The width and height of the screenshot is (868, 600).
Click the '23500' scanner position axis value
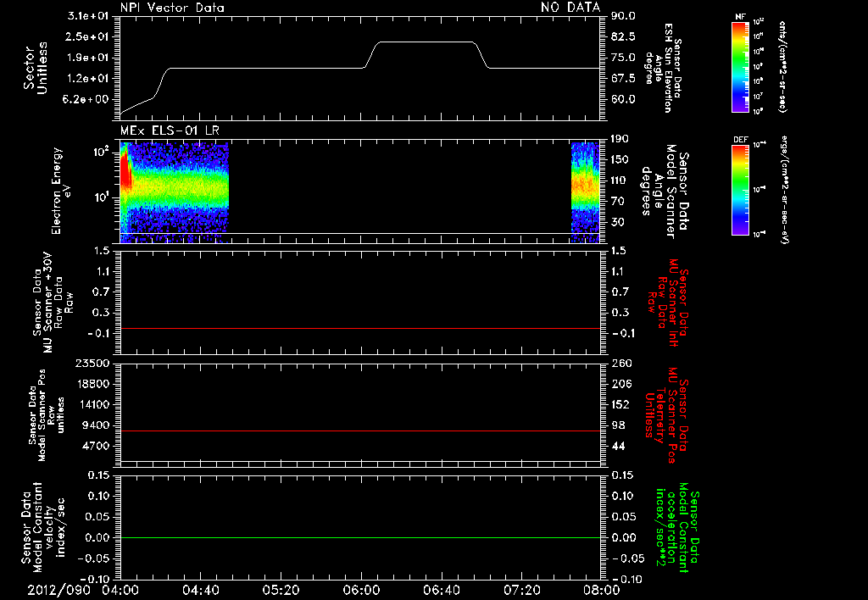(92, 363)
